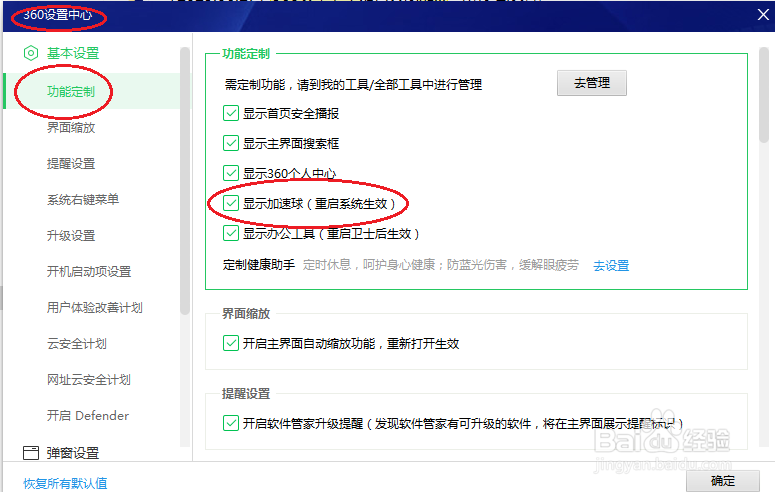The image size is (775, 492).
Task: Click the 360设置中心 title text
Action: click(x=58, y=15)
